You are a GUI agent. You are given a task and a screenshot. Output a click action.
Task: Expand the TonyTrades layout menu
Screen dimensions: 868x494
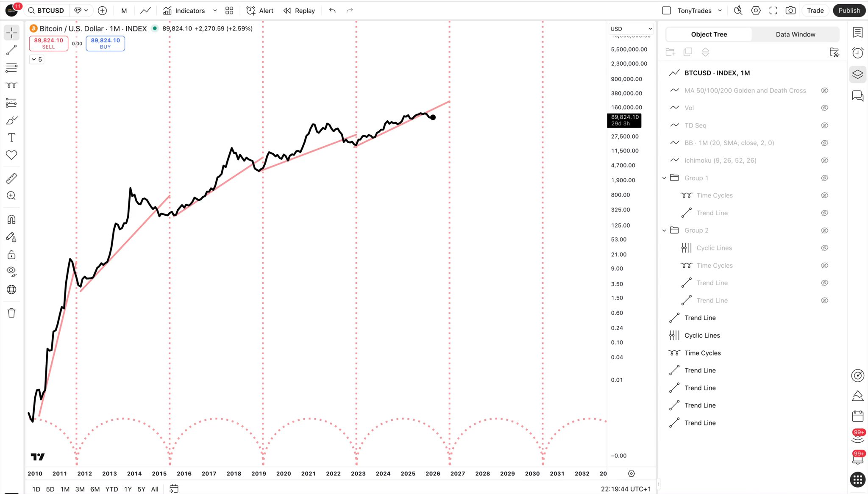tap(720, 11)
